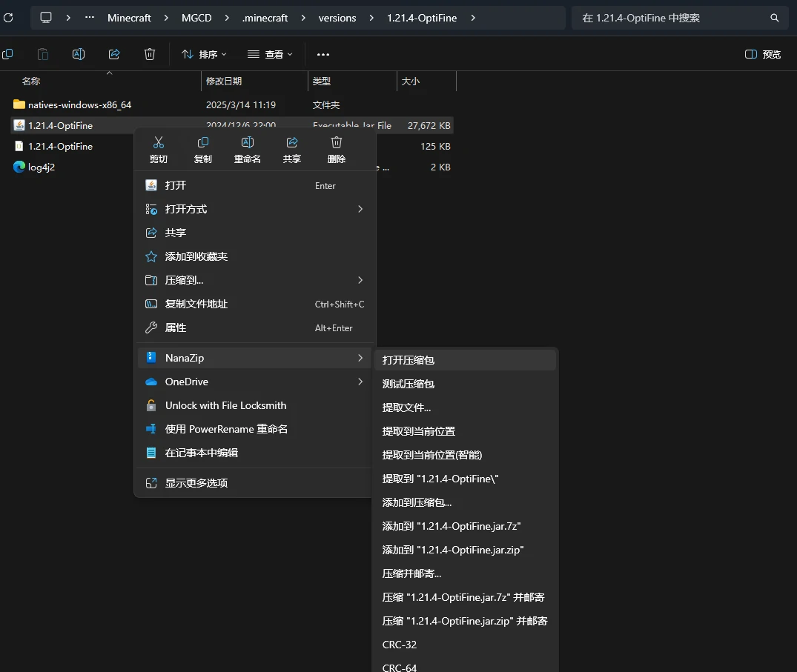This screenshot has width=797, height=672.
Task: Click the refresh icon beside address bar
Action: tap(8, 18)
